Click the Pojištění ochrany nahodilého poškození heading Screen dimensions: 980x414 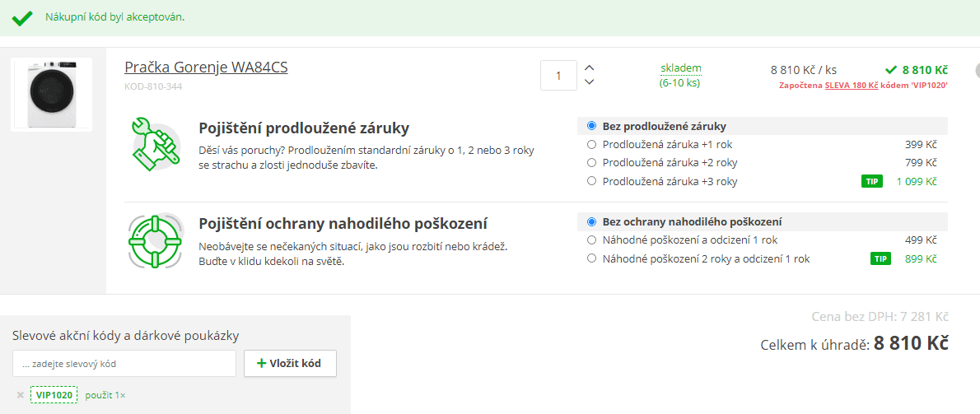[343, 223]
